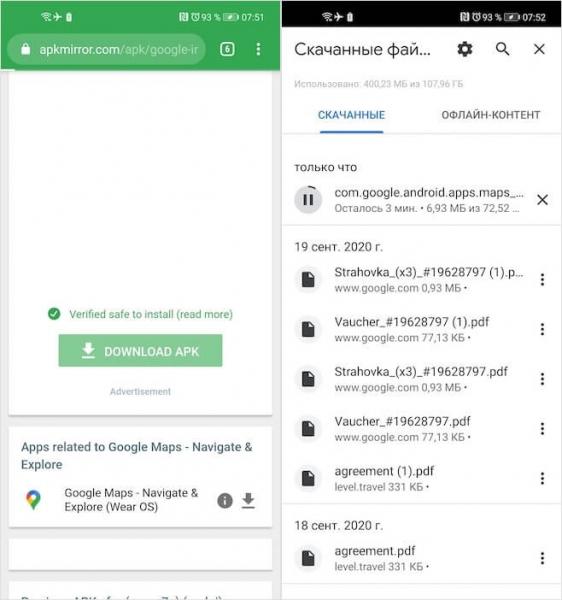Image resolution: width=562 pixels, height=600 pixels.
Task: Open options for agreement (1).pdf
Action: pyautogui.click(x=542, y=478)
